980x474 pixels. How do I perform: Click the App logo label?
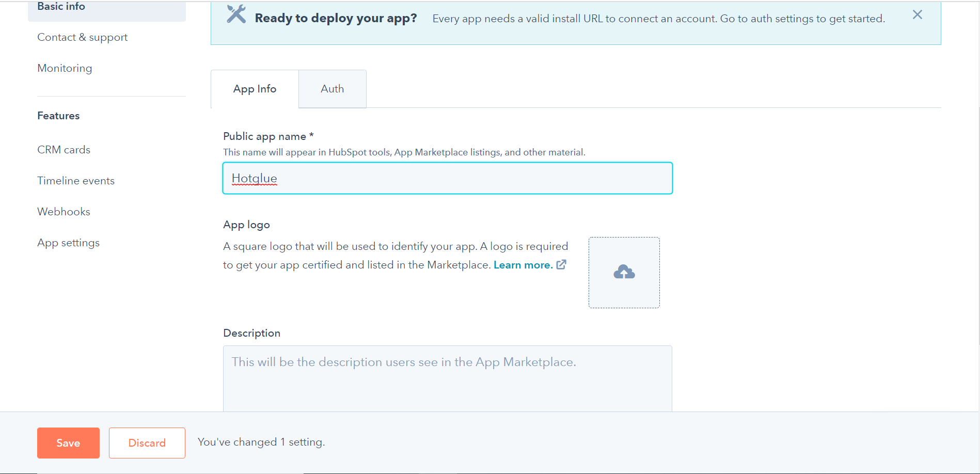[x=246, y=225]
